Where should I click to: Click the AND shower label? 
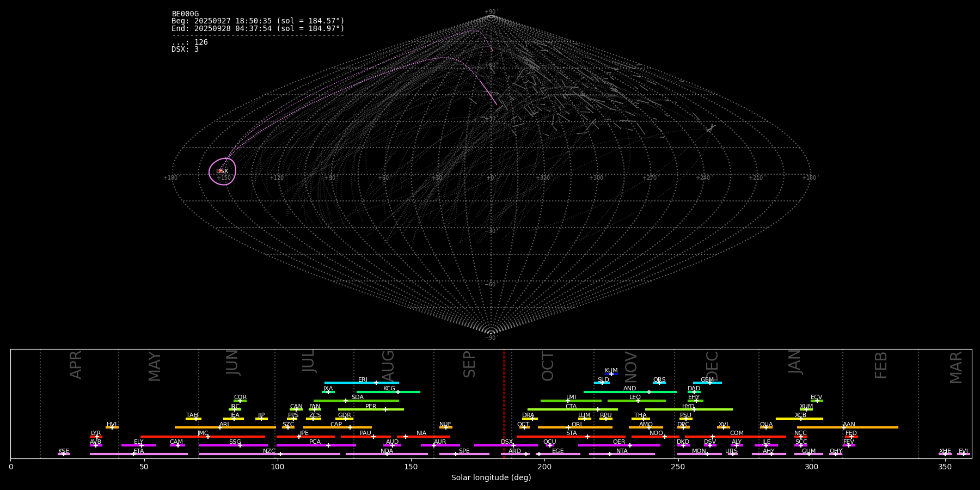tap(630, 389)
